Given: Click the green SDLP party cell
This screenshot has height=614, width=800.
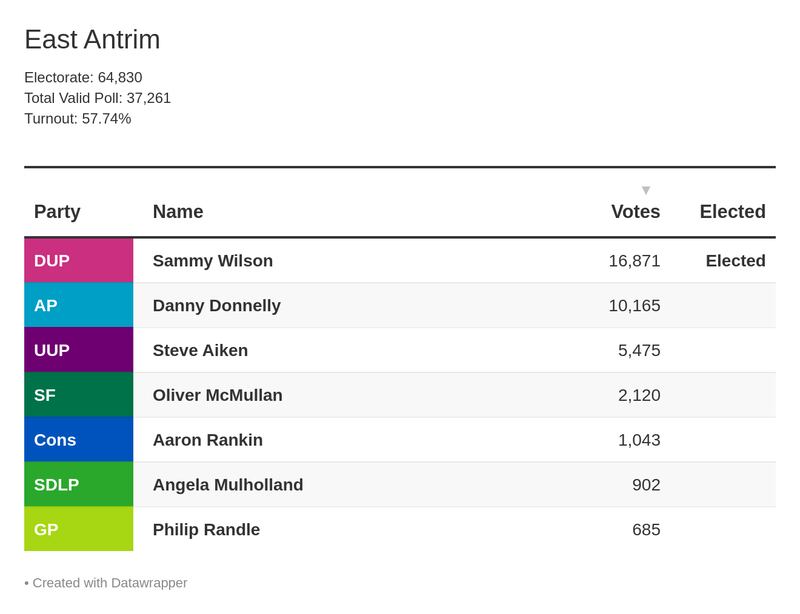Looking at the screenshot, I should [x=78, y=485].
